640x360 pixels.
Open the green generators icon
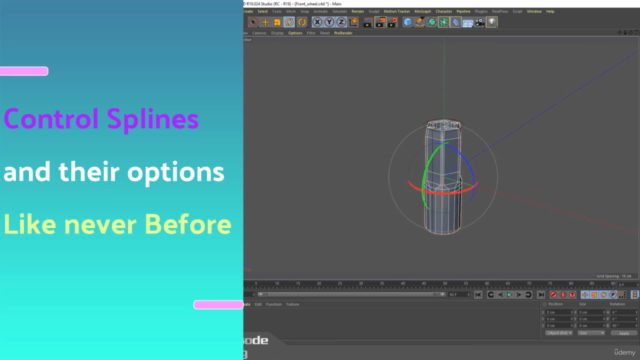click(x=431, y=22)
